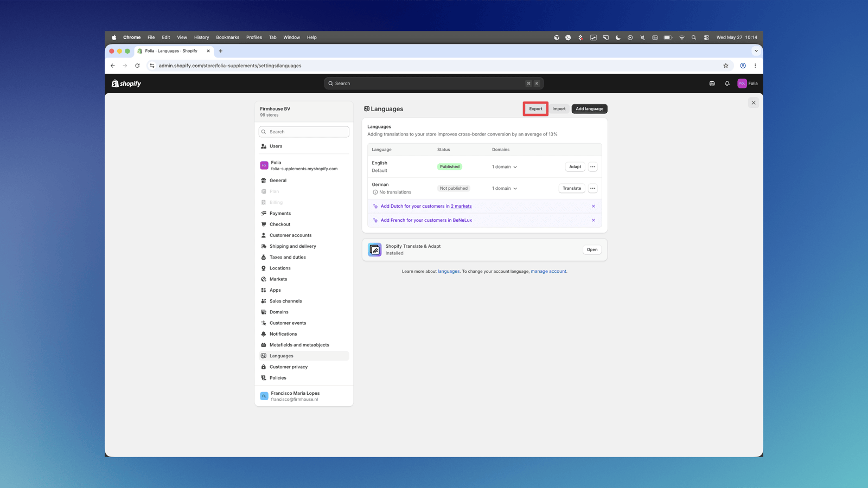Click the Chrome address bar URL
The width and height of the screenshot is (868, 488).
click(x=230, y=66)
